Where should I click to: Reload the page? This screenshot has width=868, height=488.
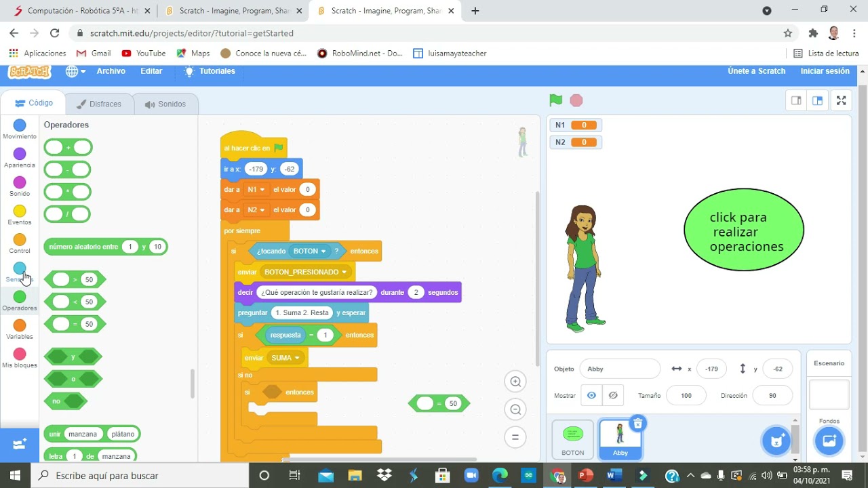pos(55,33)
